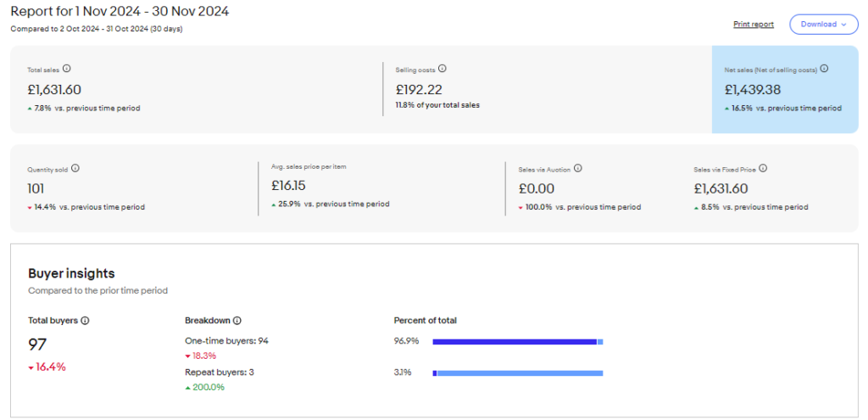Click info icon beside Sales via Auction
The width and height of the screenshot is (868, 420).
click(x=577, y=169)
